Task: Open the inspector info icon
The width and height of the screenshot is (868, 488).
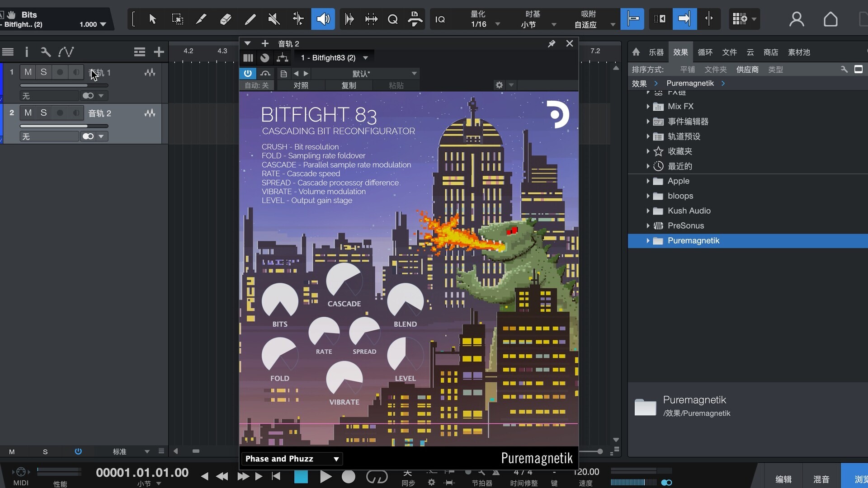Action: coord(27,52)
